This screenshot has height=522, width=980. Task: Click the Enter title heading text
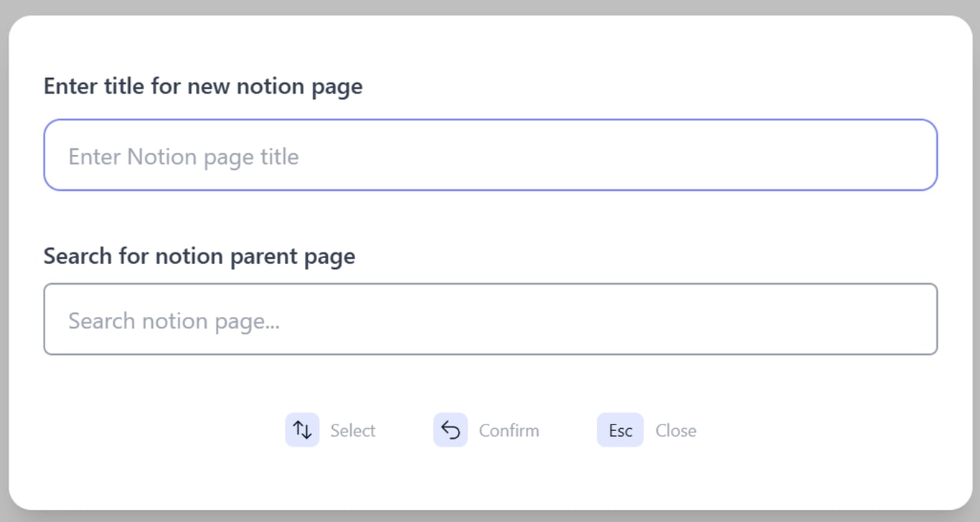click(203, 85)
